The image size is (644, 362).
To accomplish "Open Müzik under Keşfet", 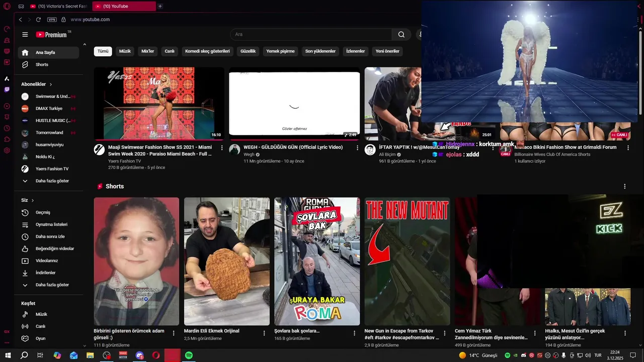I will click(x=48, y=314).
